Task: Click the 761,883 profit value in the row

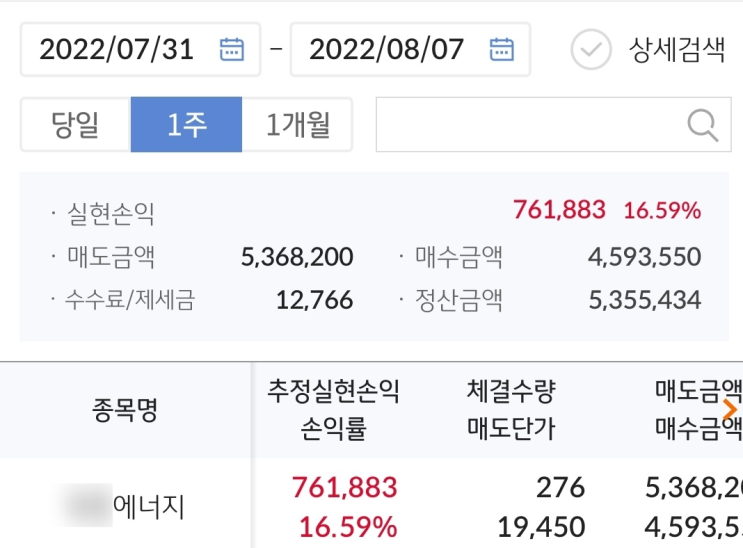Action: [x=344, y=488]
